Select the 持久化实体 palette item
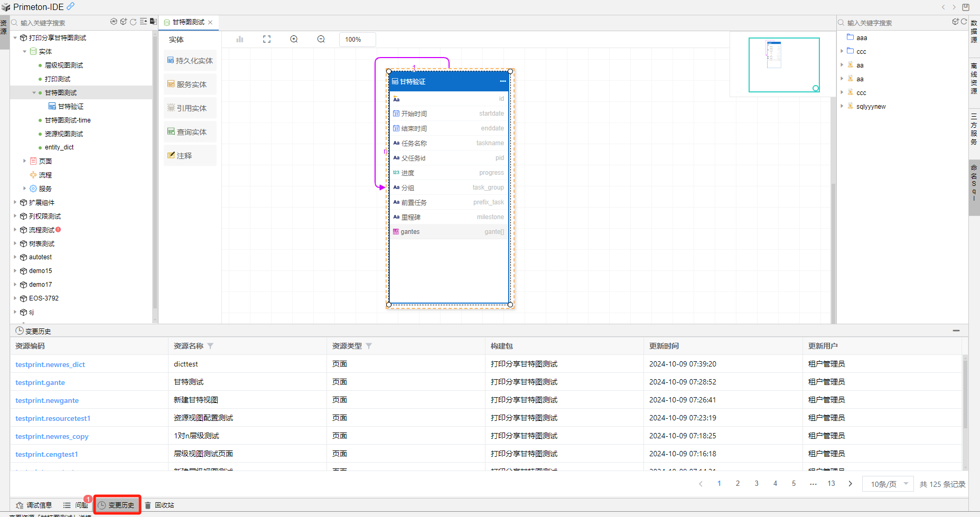The image size is (980, 517). tap(190, 61)
